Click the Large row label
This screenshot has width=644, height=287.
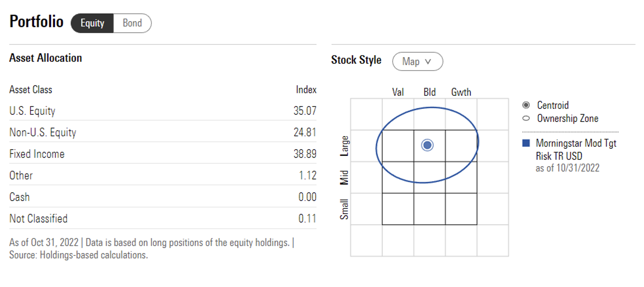coord(344,146)
